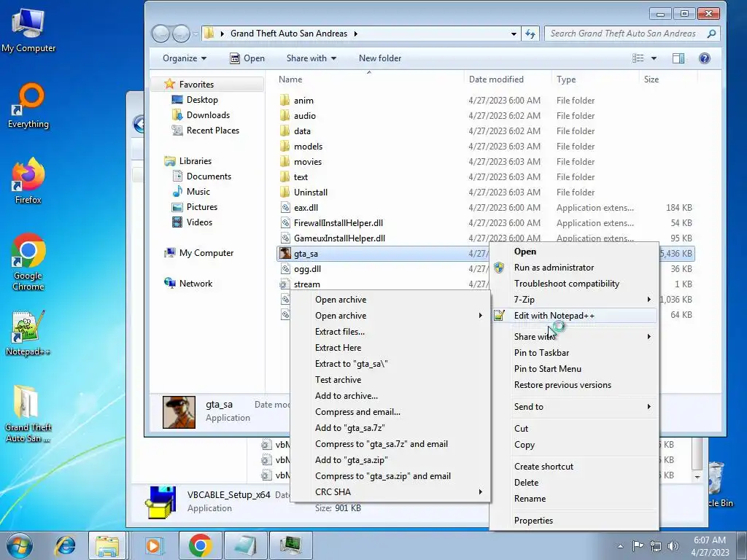Screen dimensions: 747x560
Task: Click the Explorer back arrow button
Action: pyautogui.click(x=160, y=34)
